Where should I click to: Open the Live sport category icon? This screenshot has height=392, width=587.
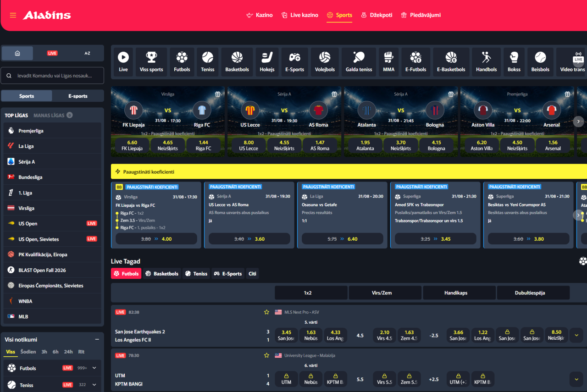pyautogui.click(x=123, y=62)
